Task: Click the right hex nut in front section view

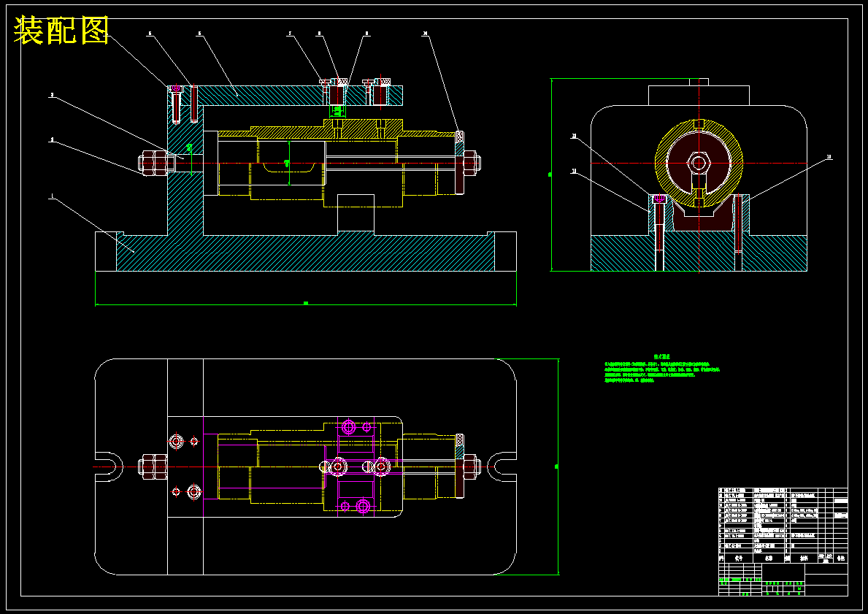Action: 471,163
